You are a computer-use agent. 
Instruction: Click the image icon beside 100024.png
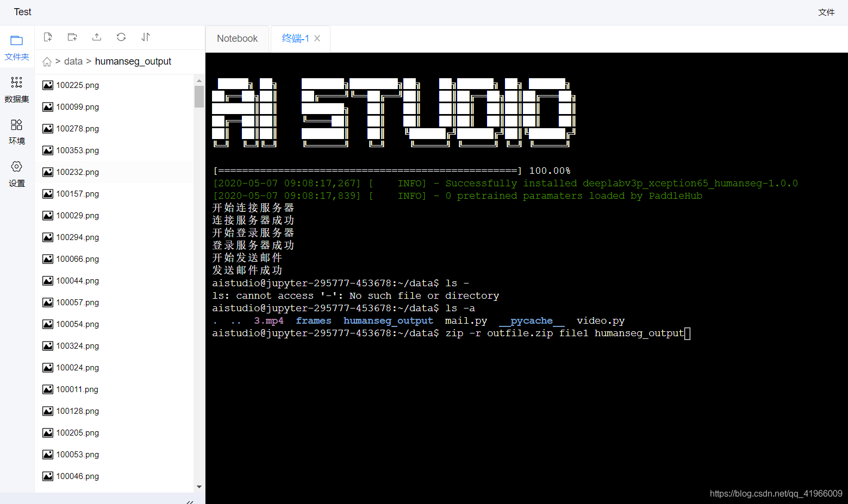point(48,368)
